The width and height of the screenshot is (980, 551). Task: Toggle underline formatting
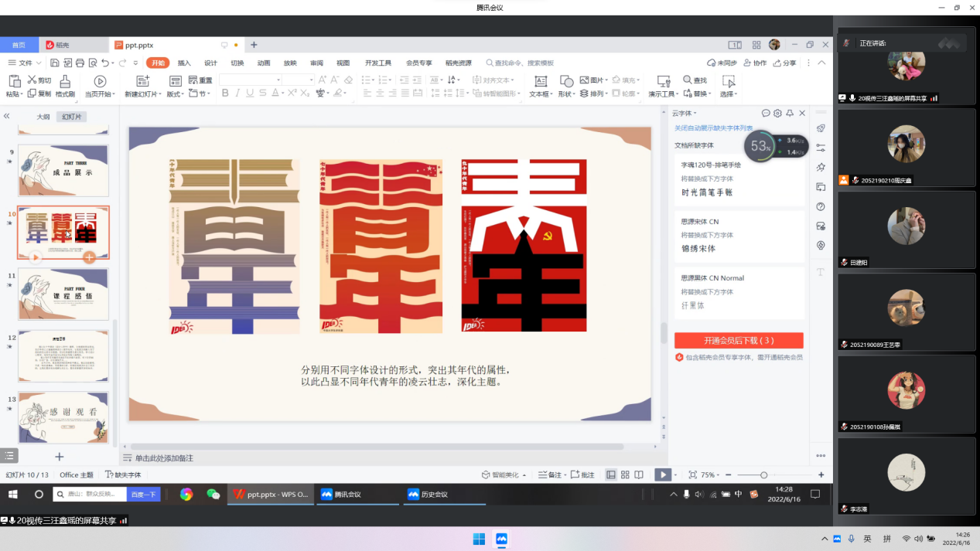[250, 94]
